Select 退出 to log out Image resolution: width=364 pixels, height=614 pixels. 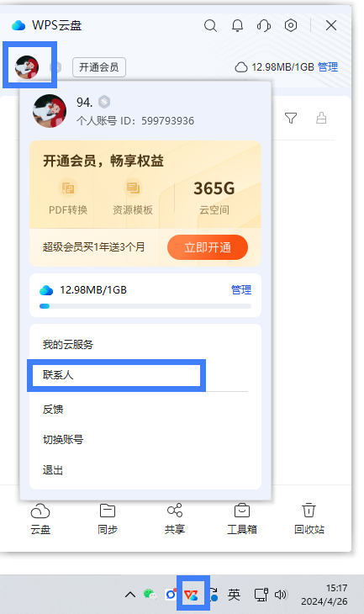53,470
